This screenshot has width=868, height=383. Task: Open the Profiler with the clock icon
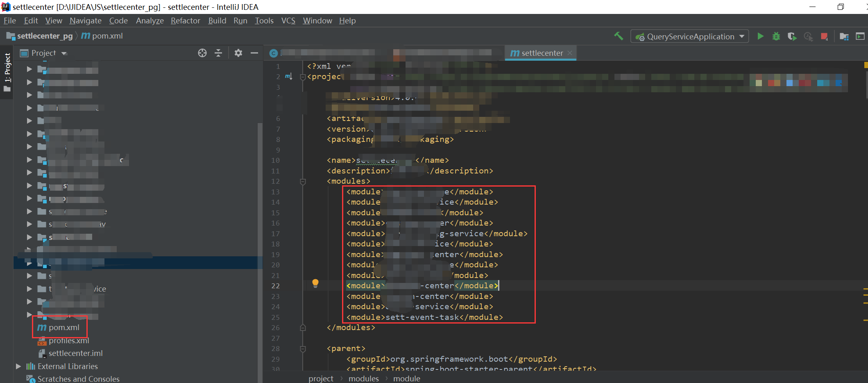(809, 36)
